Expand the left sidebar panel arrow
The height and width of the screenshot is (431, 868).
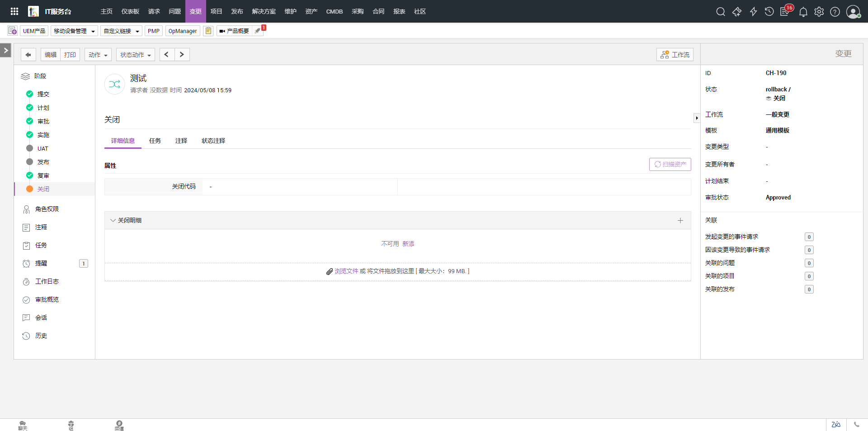click(5, 50)
